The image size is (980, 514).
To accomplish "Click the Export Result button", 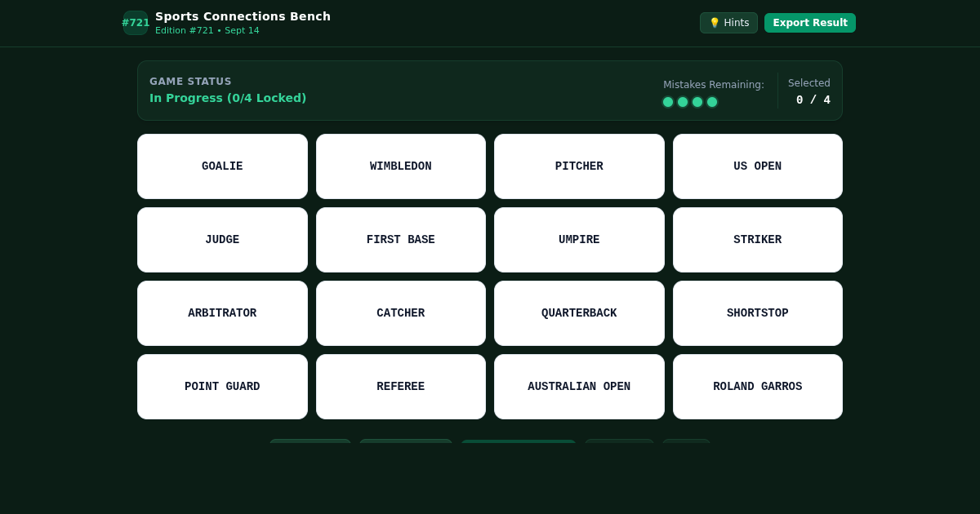I will 810,23.
